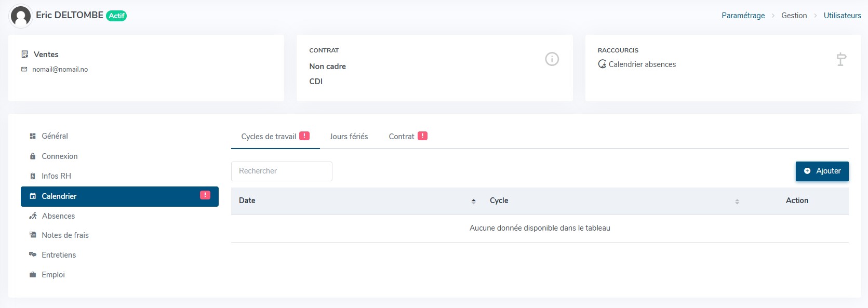The image size is (868, 308).
Task: Focus the Rechercher search field
Action: (x=282, y=171)
